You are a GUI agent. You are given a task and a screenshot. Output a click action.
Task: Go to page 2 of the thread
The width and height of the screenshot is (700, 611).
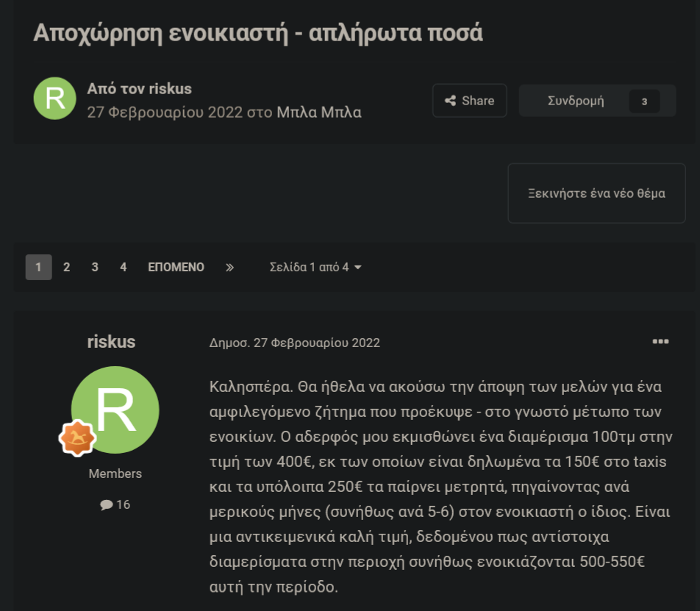point(66,267)
